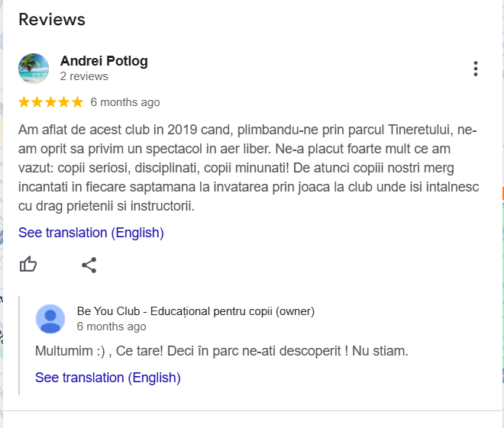Click the owner reply text "Multumim :)"
The image size is (504, 428).
click(x=221, y=352)
